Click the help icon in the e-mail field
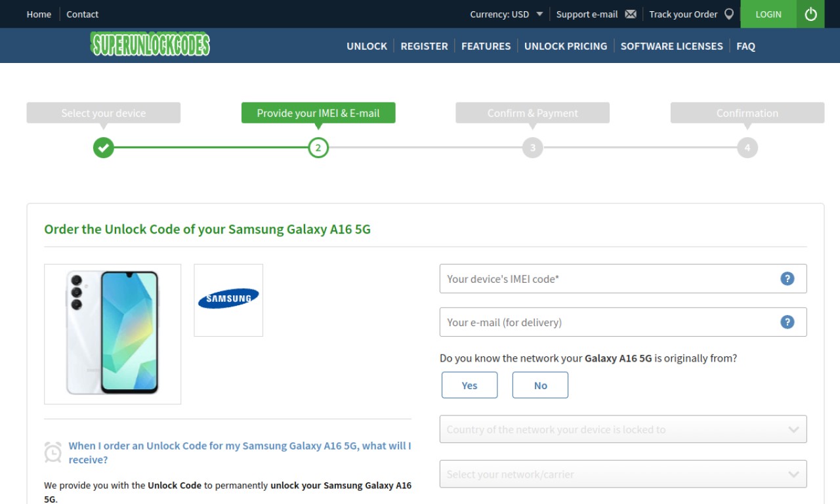The image size is (840, 504). 787,322
